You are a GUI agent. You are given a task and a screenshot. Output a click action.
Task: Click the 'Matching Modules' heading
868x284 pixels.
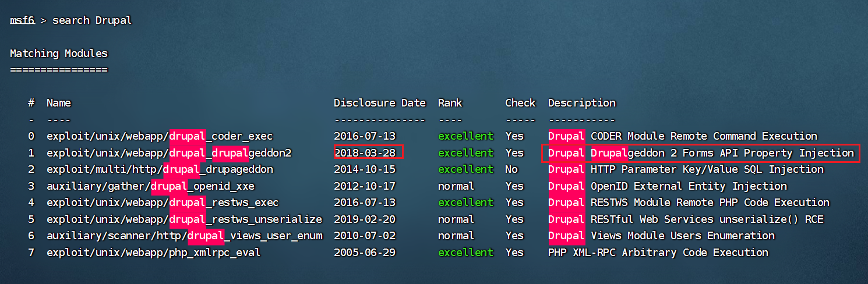59,54
